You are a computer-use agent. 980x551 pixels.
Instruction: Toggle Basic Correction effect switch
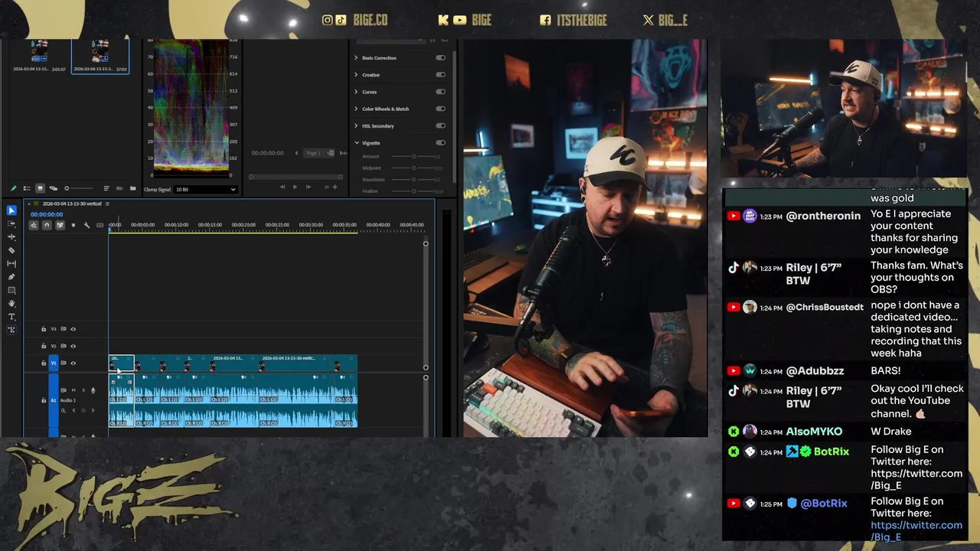coord(440,57)
